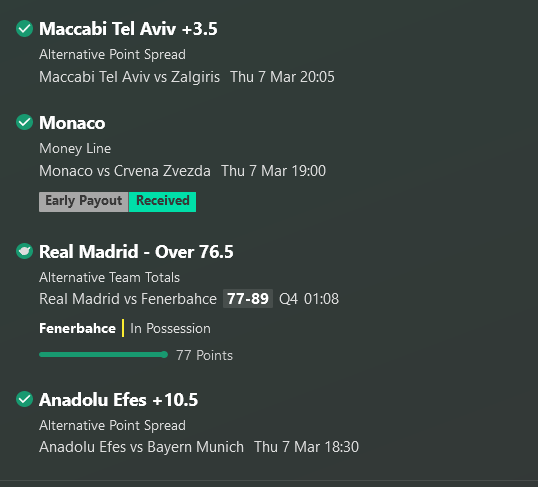The width and height of the screenshot is (538, 487).
Task: Open Real Madrid vs Fenerbahce match
Action: tap(128, 299)
